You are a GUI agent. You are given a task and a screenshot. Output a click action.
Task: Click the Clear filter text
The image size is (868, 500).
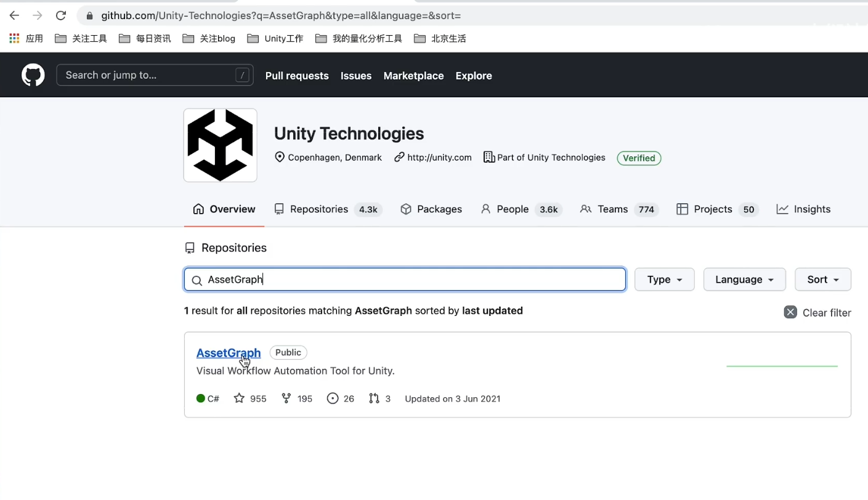(827, 313)
